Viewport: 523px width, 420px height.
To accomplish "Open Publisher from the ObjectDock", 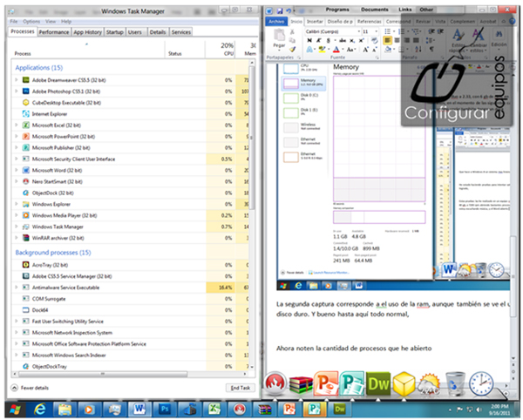I will tap(352, 383).
